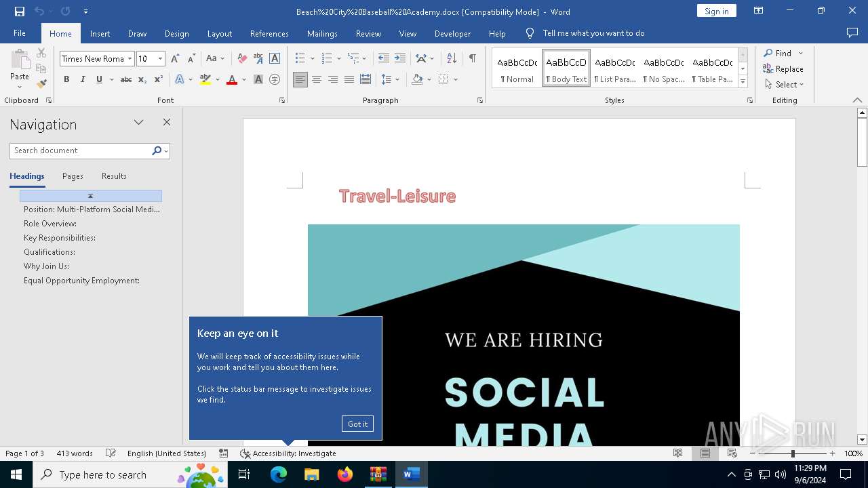Click the Search document field
868x488 pixels.
pos(81,150)
